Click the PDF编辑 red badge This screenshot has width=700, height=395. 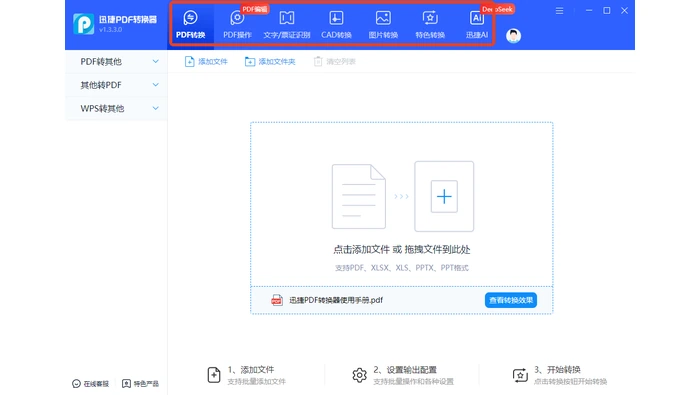255,9
